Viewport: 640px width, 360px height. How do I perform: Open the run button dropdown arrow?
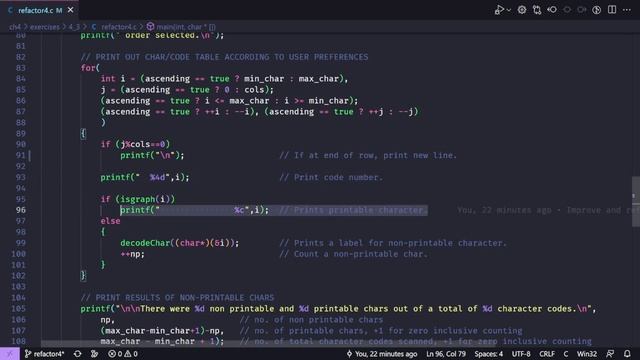[509, 10]
